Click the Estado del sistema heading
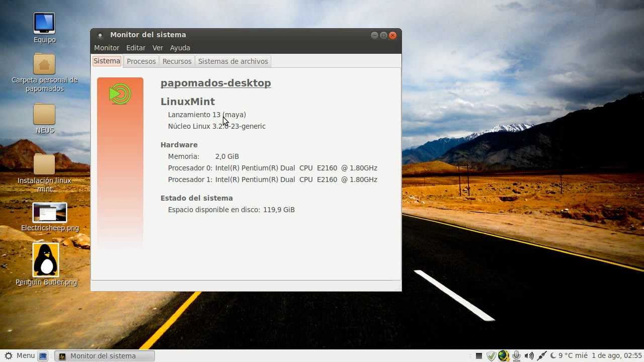 click(x=197, y=198)
